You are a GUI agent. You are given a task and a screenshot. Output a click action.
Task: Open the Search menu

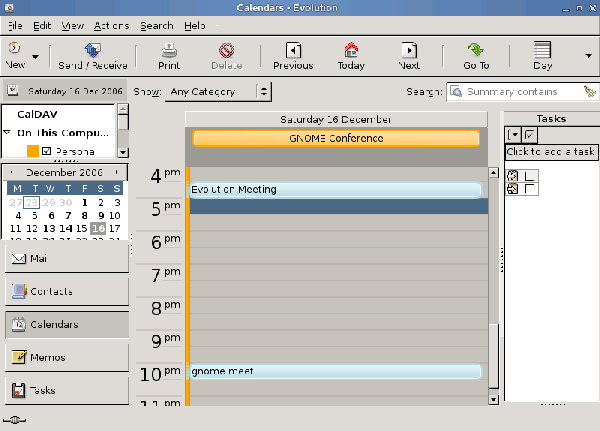[x=157, y=25]
